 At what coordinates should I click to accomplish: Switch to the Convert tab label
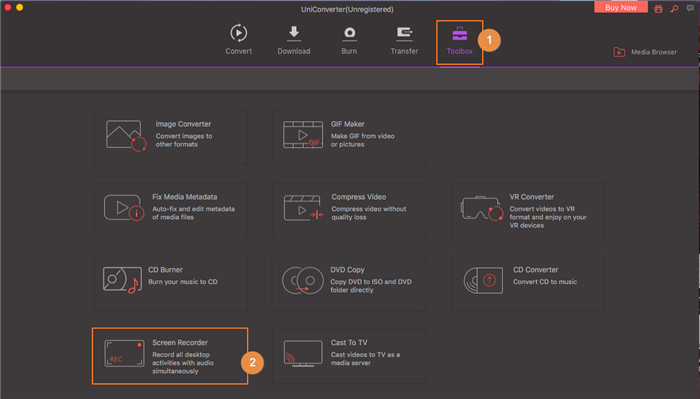coord(238,51)
